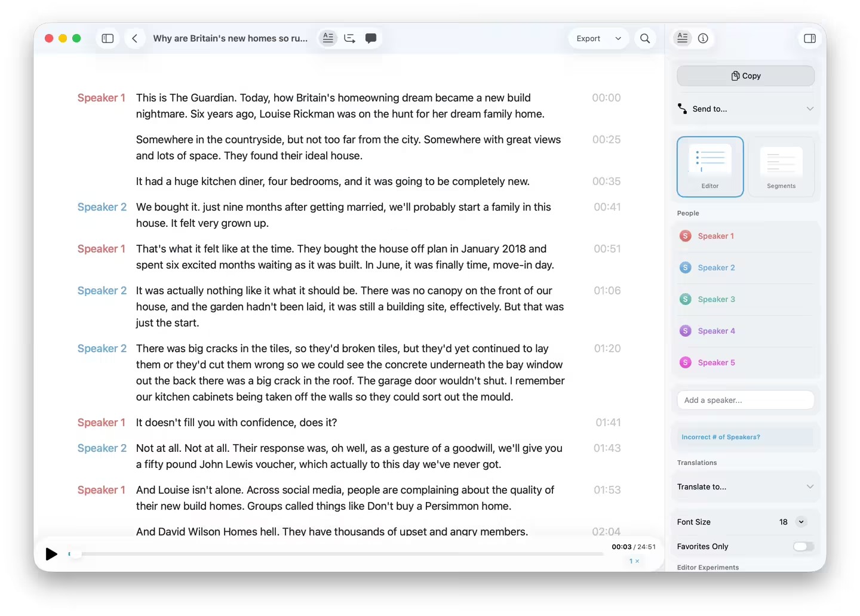Jump to the 01:06 timestamp
The height and width of the screenshot is (616, 860).
point(607,291)
